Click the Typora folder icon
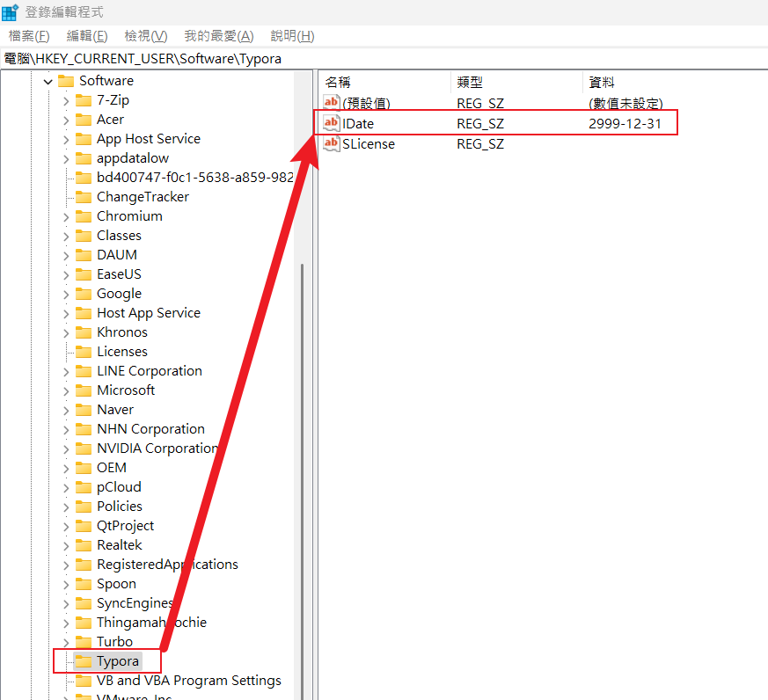 point(84,661)
